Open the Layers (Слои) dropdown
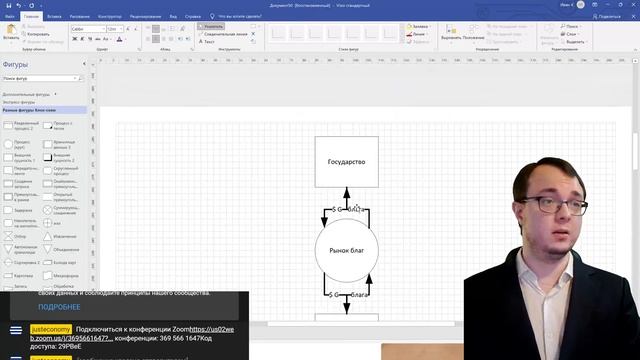This screenshot has width=640, height=360. (x=569, y=34)
